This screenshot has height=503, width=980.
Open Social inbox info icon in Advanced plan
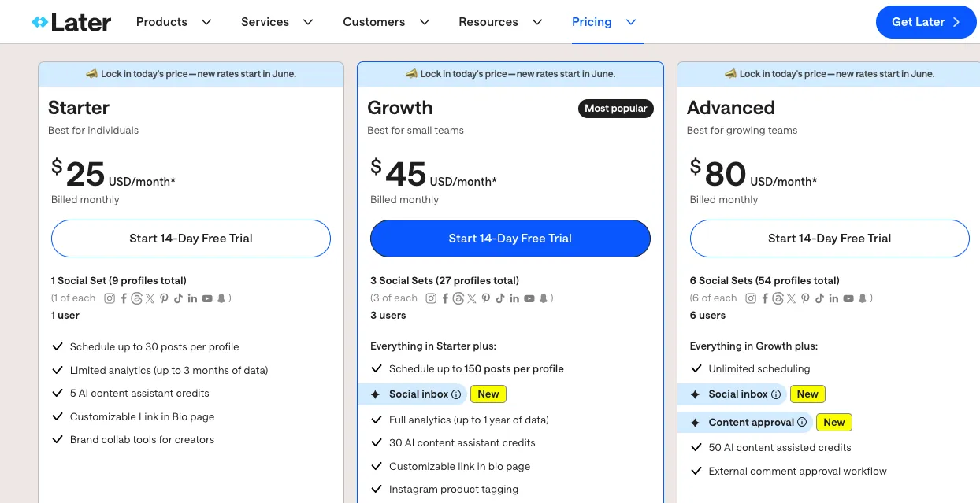click(776, 394)
